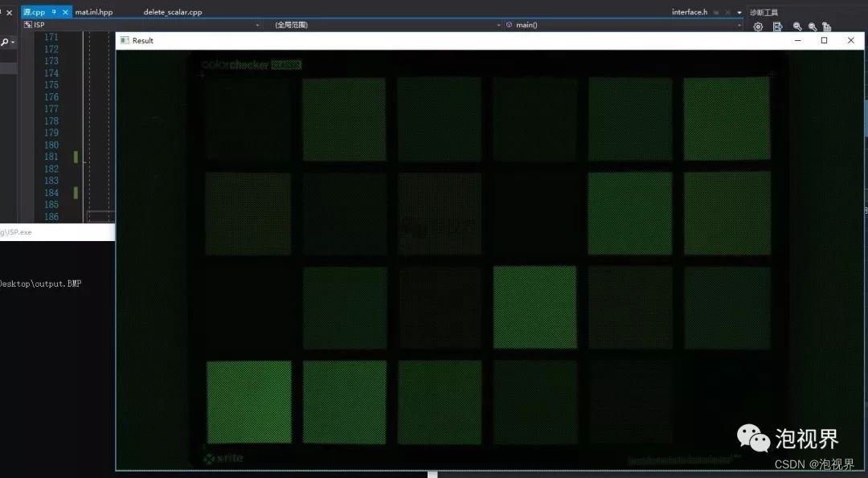
Task: Toggle pin on the 源.cpp tab
Action: pos(55,11)
